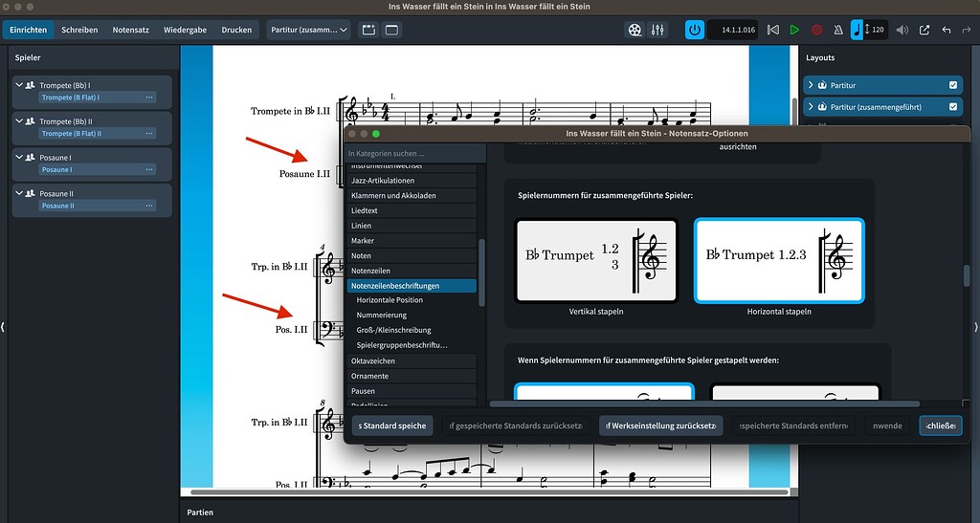Click the tempo value 120

click(878, 30)
